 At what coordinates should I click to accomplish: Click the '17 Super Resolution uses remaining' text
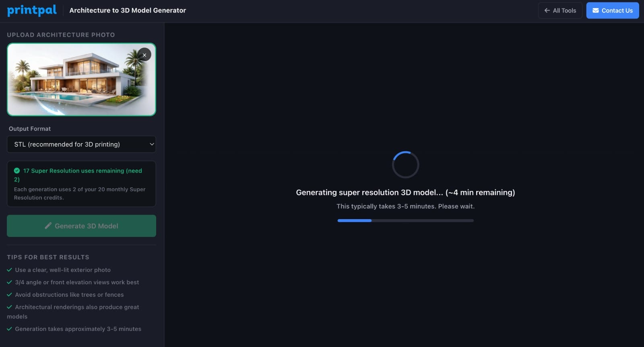83,171
